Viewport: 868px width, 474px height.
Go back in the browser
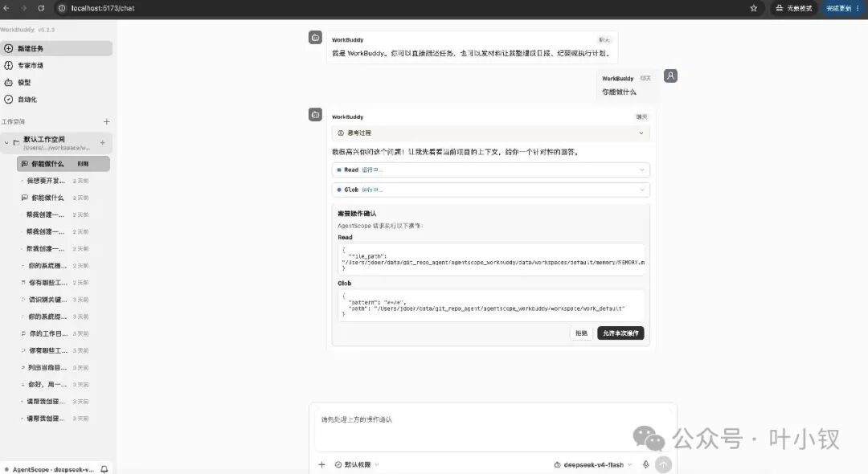click(x=6, y=8)
